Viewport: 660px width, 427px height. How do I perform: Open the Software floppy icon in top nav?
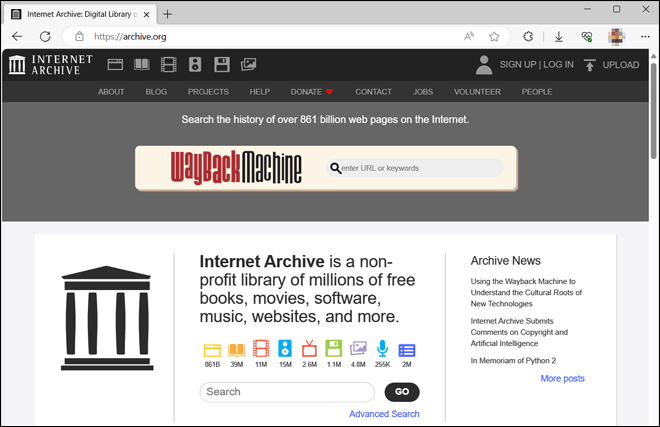221,64
